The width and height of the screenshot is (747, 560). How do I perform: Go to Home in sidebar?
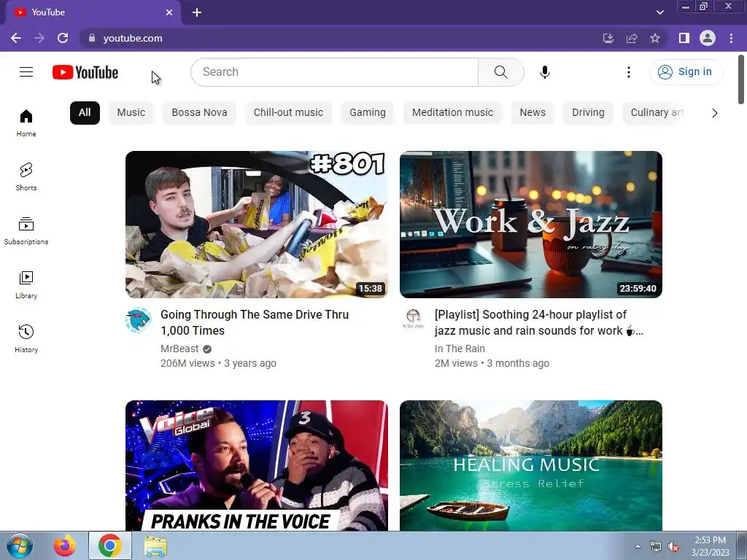point(26,122)
